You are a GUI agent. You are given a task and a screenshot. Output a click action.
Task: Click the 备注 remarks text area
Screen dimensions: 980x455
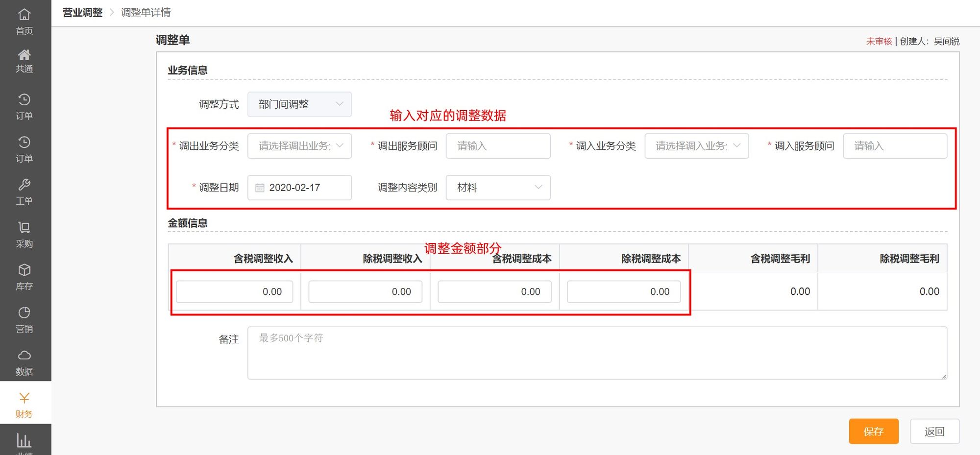(x=597, y=353)
